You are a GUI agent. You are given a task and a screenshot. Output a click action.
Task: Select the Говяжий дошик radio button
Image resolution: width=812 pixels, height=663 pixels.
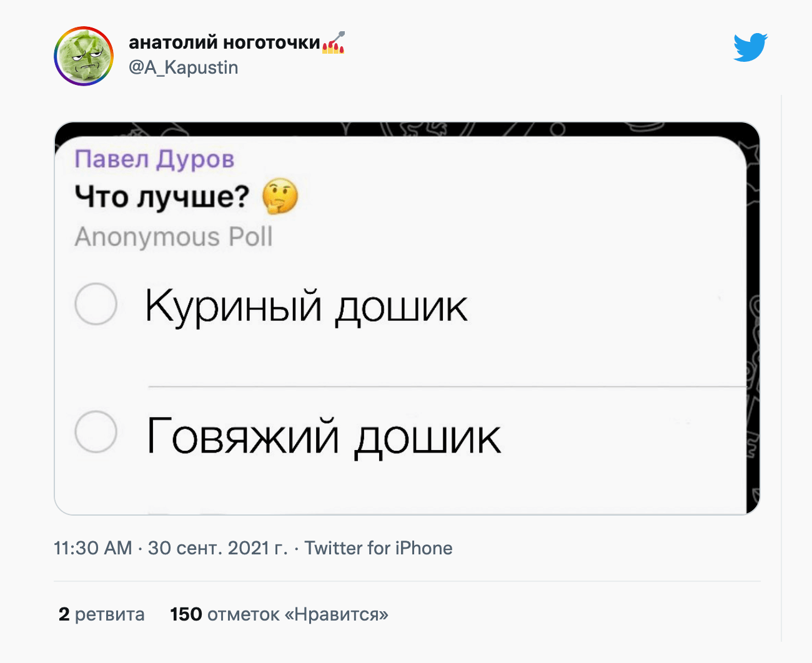(96, 431)
